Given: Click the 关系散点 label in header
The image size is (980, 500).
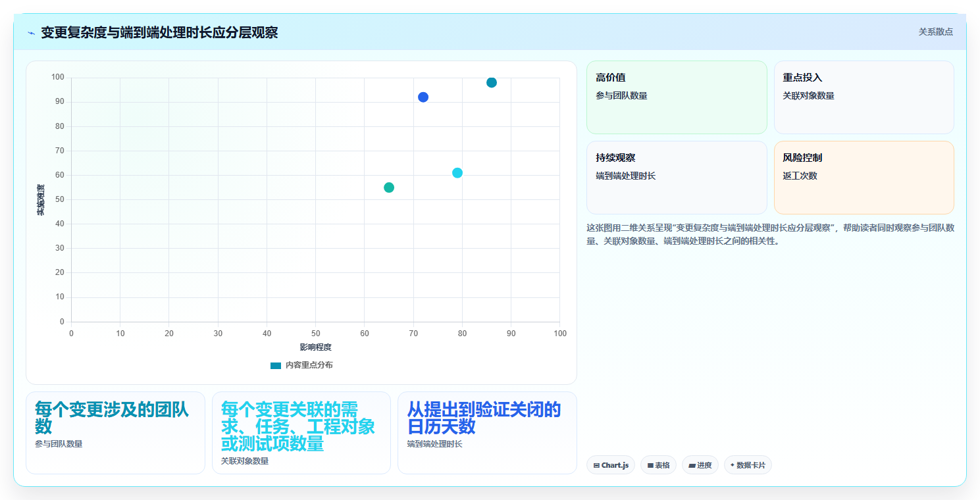Looking at the screenshot, I should pos(935,32).
